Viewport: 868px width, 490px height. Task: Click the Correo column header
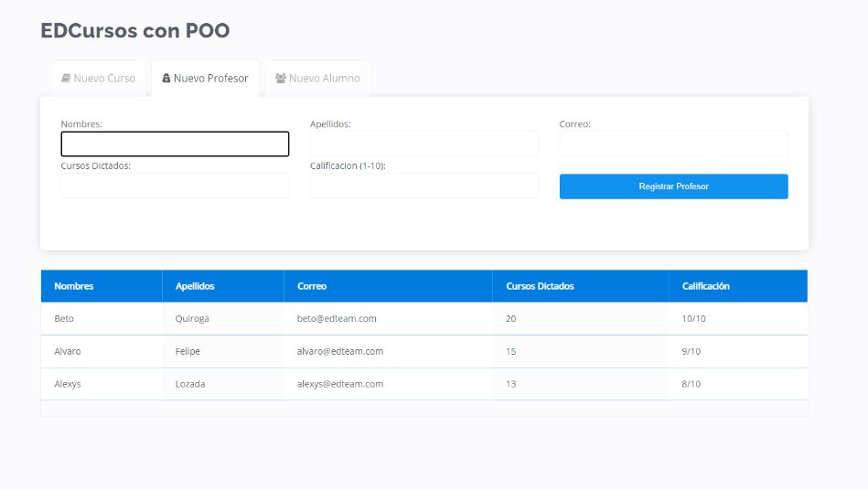(x=312, y=286)
